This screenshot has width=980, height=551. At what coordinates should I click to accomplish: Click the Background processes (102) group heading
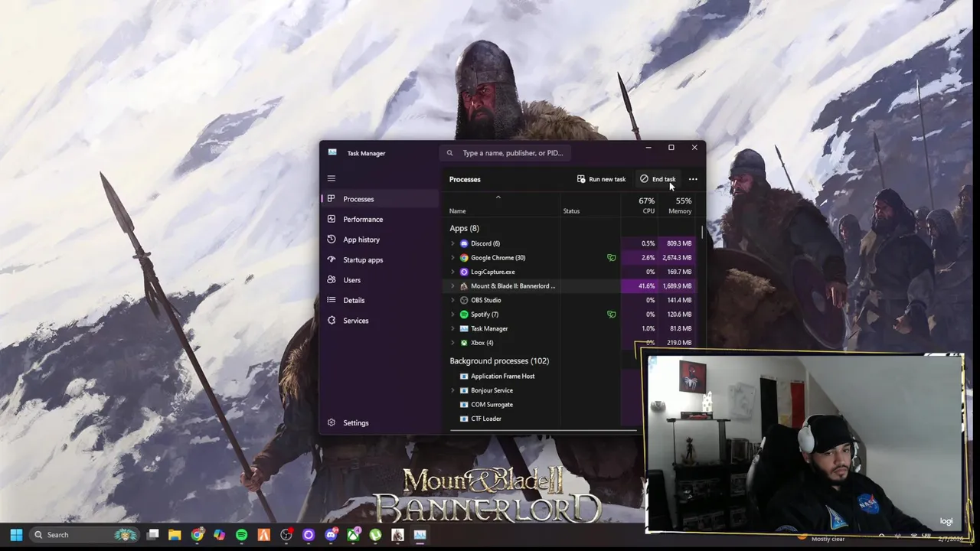499,360
